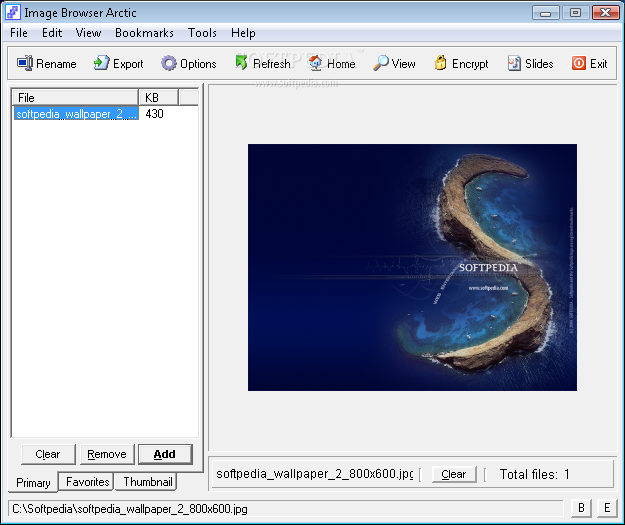Click the Image Browser Arctic title icon
This screenshot has height=525, width=625.
(x=13, y=12)
